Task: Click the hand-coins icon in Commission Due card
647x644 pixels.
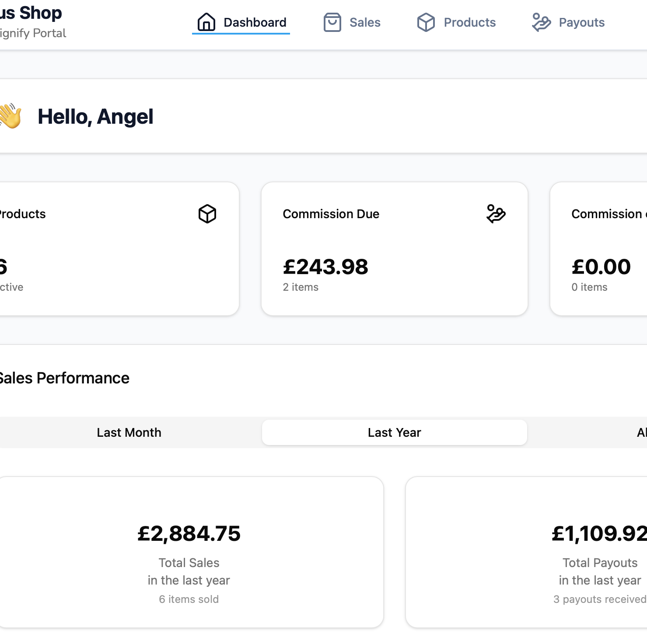Action: 496,214
